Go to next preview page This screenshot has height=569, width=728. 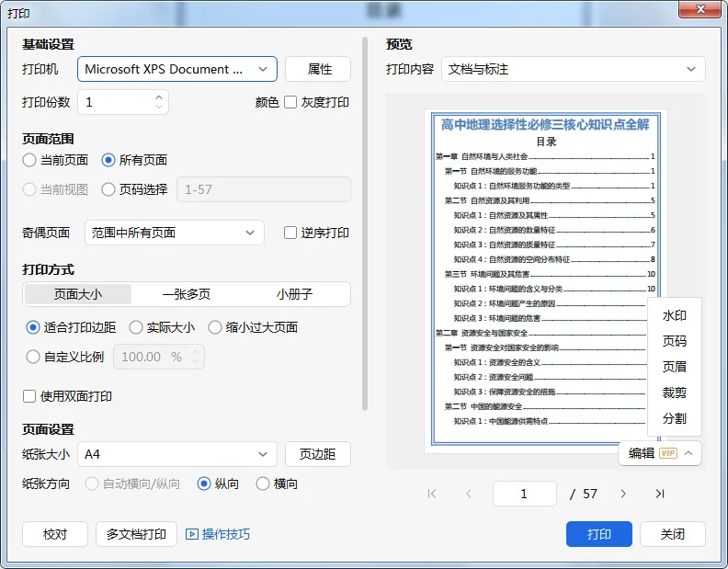[623, 494]
